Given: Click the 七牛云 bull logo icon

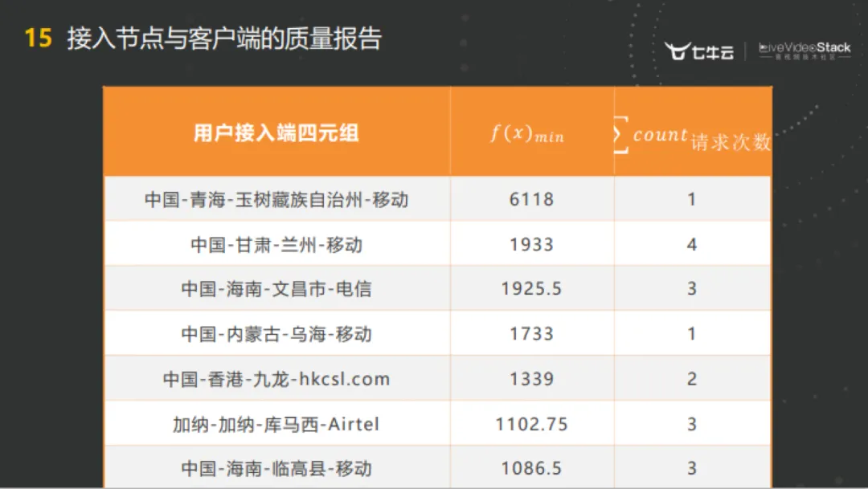Looking at the screenshot, I should pos(678,51).
